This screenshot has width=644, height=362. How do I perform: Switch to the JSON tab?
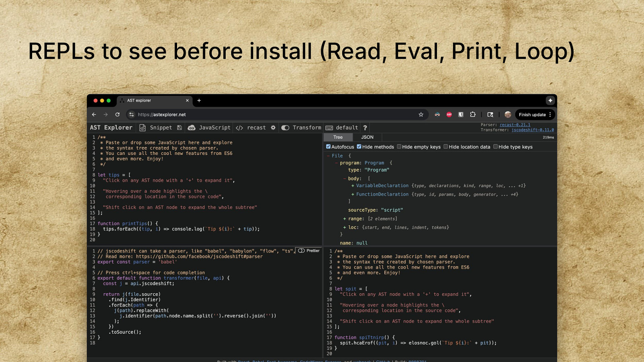(x=367, y=137)
